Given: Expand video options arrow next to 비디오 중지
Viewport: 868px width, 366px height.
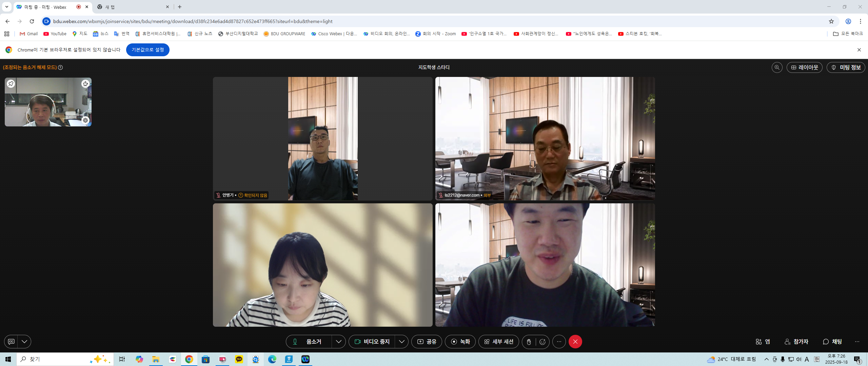Looking at the screenshot, I should pyautogui.click(x=402, y=342).
